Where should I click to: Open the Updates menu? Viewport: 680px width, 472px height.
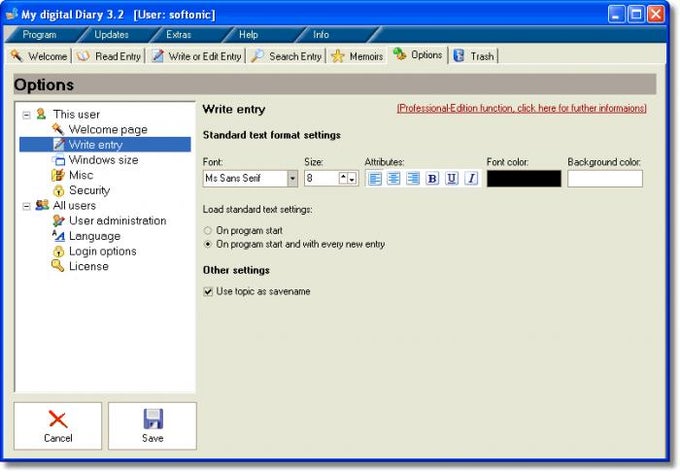[111, 34]
